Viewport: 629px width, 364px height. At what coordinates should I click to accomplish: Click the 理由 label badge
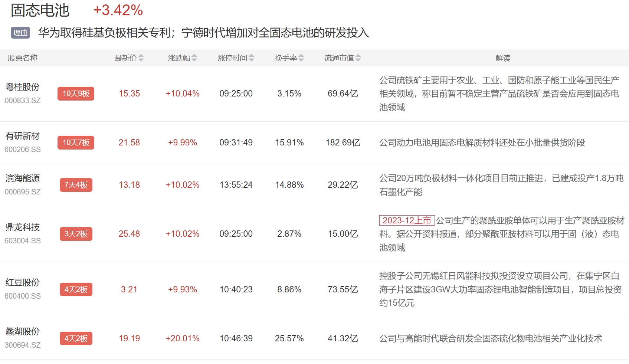(x=20, y=33)
